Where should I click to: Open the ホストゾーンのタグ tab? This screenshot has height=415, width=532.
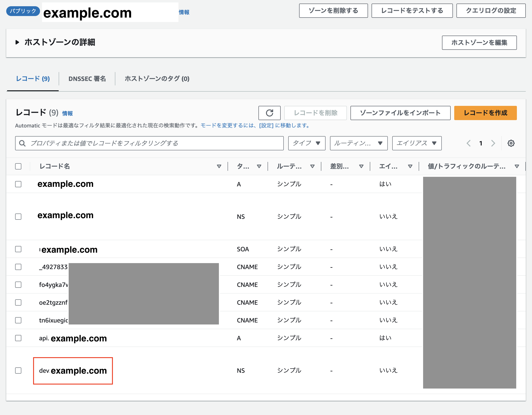coord(157,79)
